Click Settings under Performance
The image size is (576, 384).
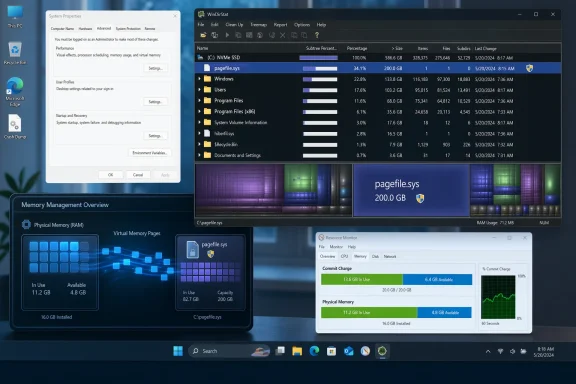pyautogui.click(x=155, y=68)
